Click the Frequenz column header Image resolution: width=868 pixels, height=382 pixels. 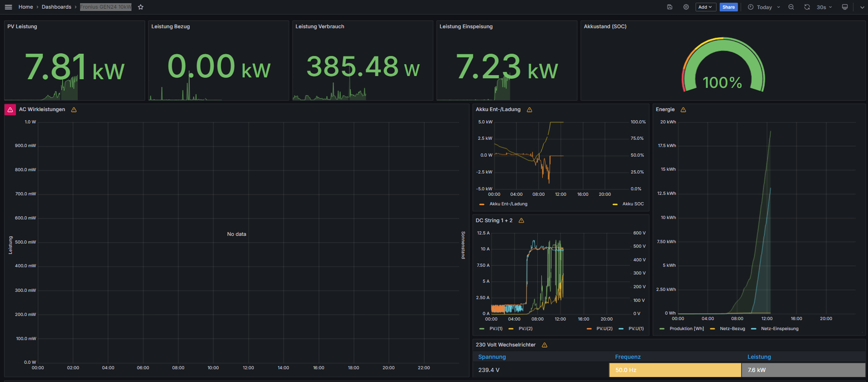[628, 357]
